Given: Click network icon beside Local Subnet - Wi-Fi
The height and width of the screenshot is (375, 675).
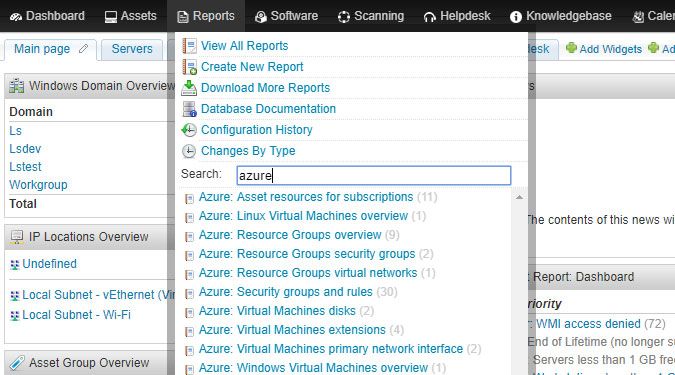Looking at the screenshot, I should point(15,316).
